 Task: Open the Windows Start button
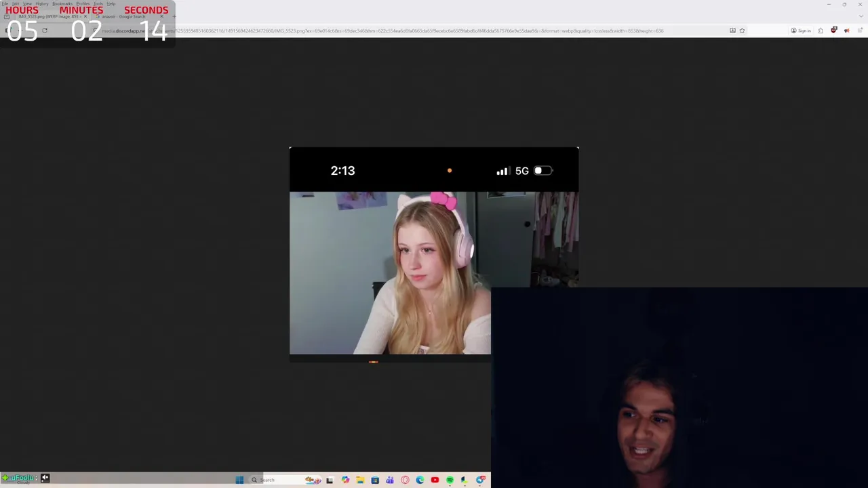tap(239, 480)
